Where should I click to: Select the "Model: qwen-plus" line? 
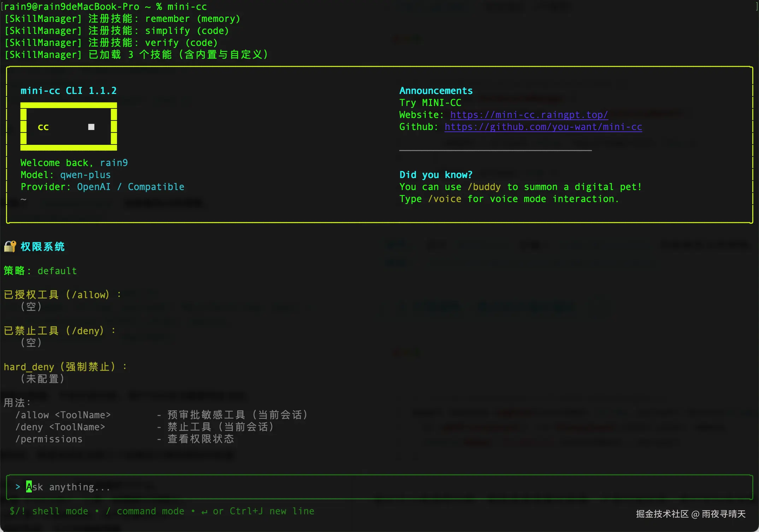(66, 175)
